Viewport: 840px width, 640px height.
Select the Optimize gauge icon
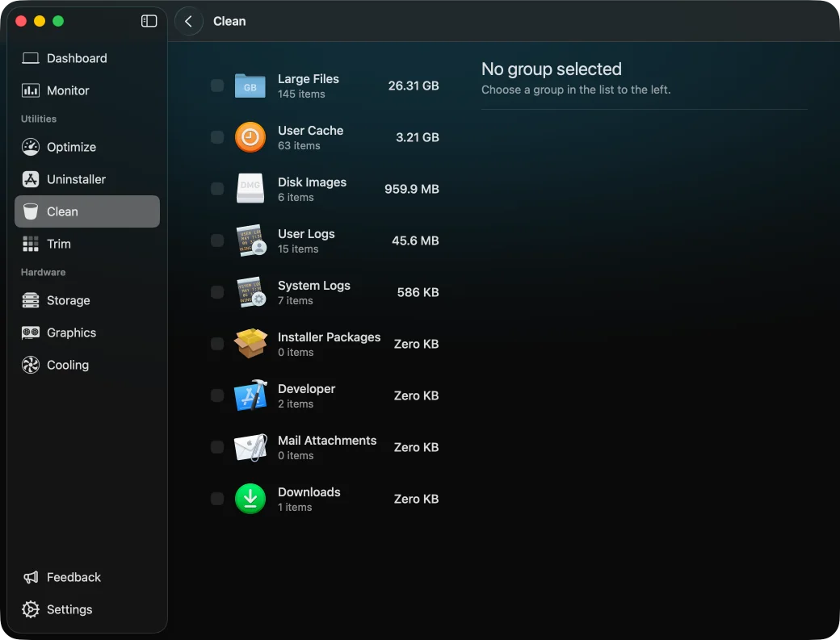coord(31,147)
